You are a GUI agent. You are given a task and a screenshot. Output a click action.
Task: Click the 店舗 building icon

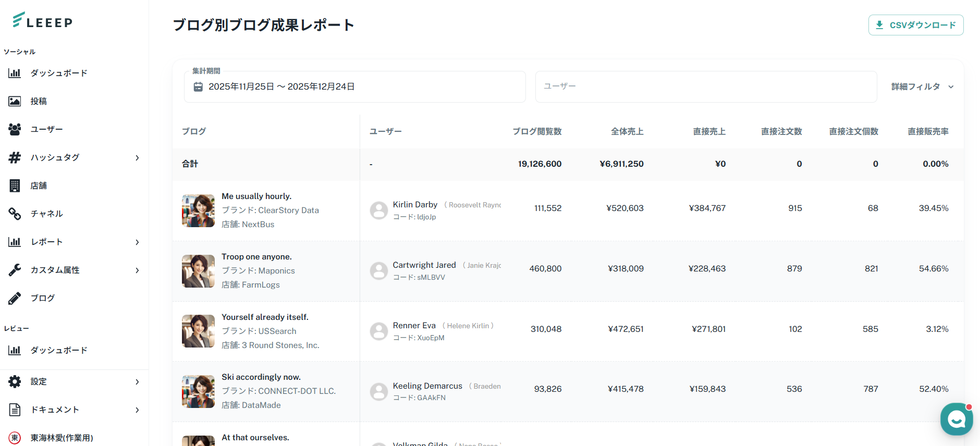click(x=15, y=185)
